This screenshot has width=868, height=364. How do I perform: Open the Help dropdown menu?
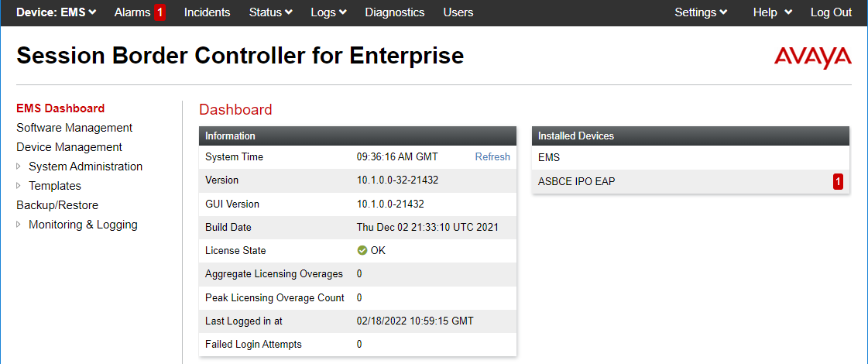(772, 12)
